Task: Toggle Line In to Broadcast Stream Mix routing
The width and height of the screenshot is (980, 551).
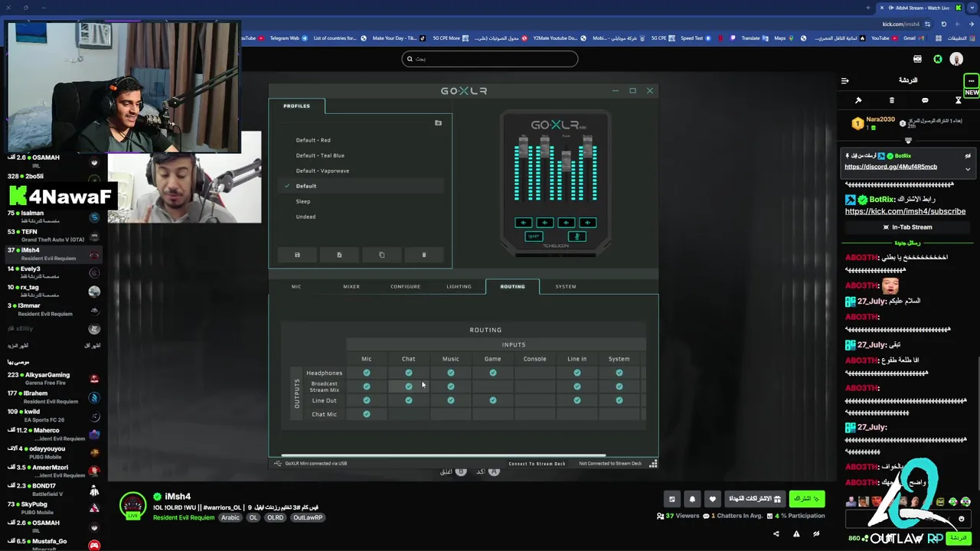Action: pos(577,386)
